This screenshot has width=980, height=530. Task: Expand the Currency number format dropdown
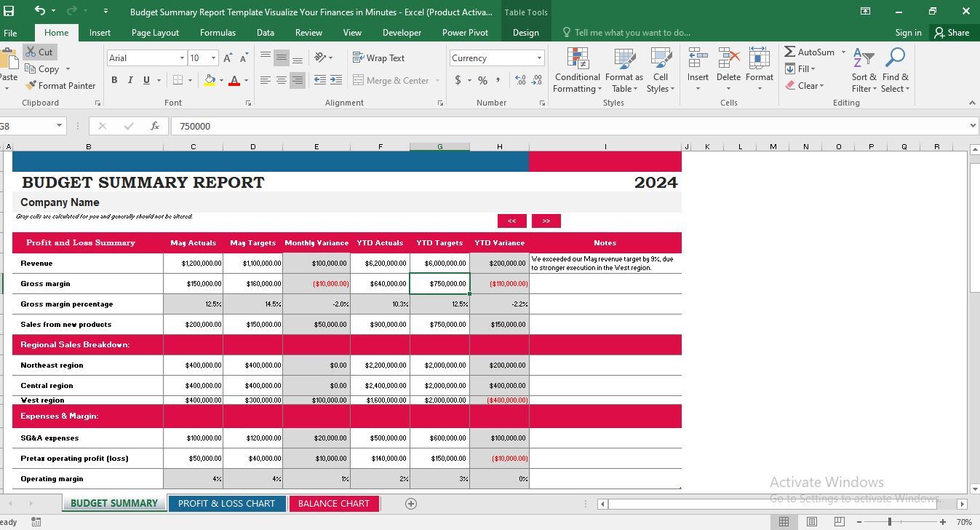539,58
